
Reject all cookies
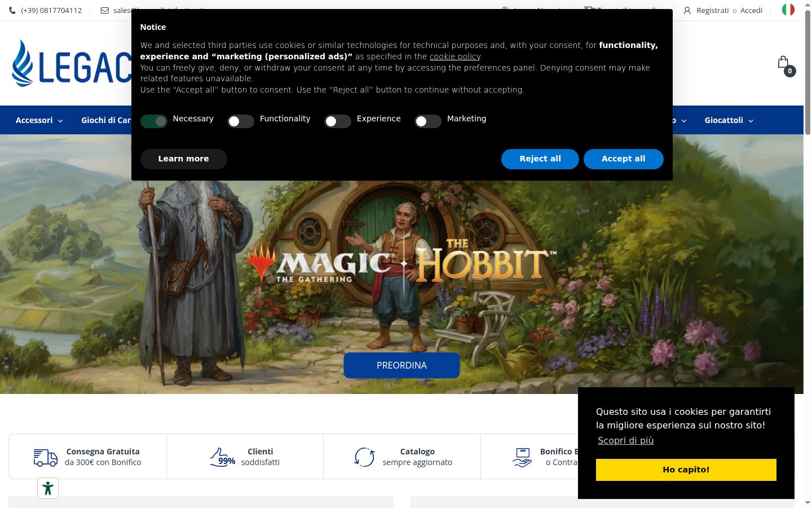[540, 159]
